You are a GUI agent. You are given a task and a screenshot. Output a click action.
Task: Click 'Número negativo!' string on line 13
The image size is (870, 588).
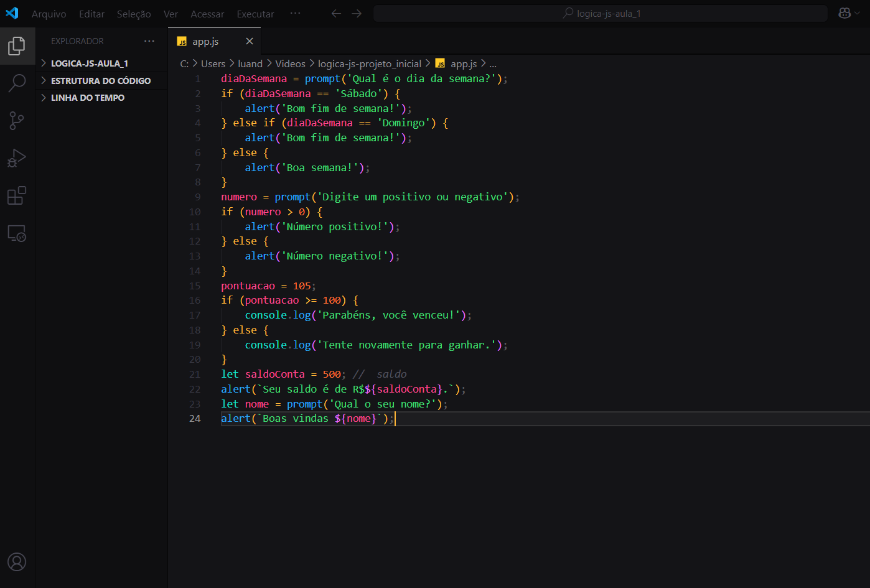point(335,256)
